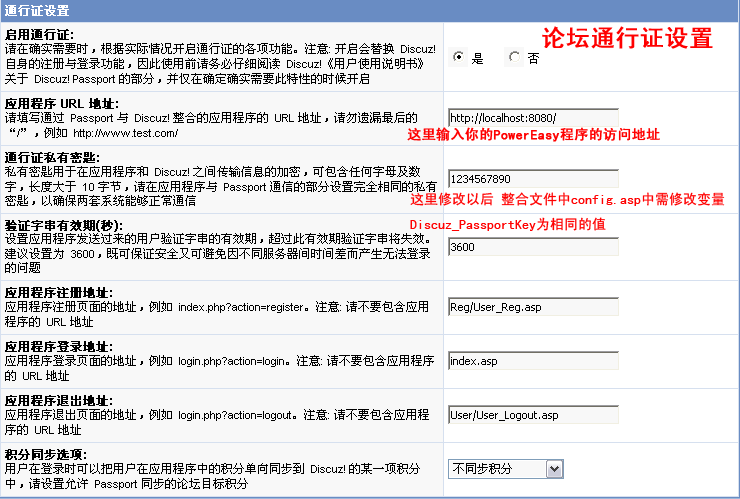
Task: Click the 应用程序登录地址 label
Action: (58, 347)
